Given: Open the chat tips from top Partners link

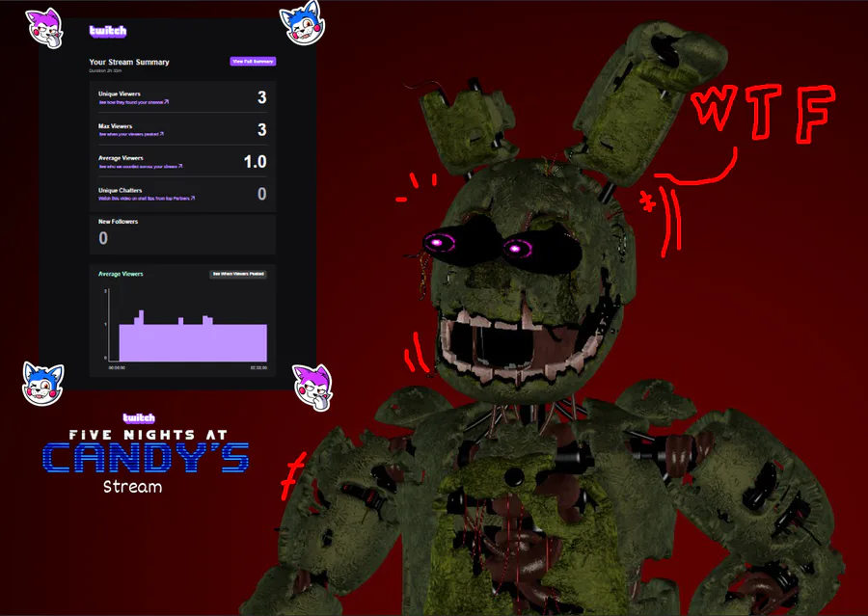Looking at the screenshot, I should 147,199.
